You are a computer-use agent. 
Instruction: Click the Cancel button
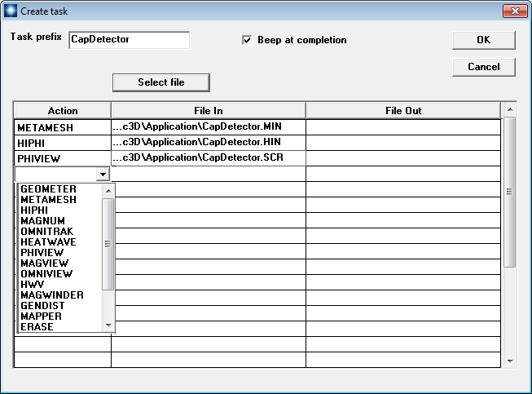(483, 67)
